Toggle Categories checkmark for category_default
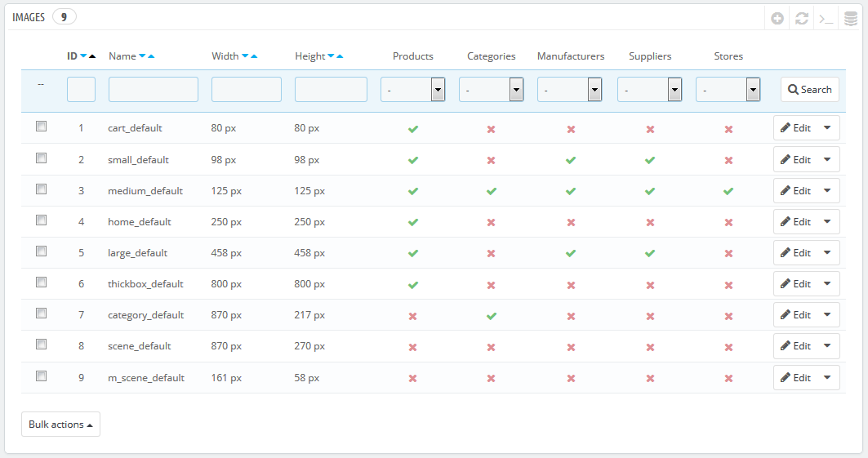Image resolution: width=868 pixels, height=458 pixels. (492, 316)
